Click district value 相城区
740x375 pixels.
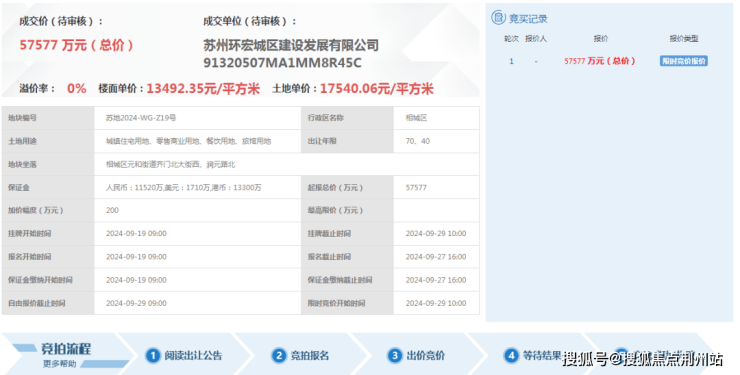(x=416, y=118)
